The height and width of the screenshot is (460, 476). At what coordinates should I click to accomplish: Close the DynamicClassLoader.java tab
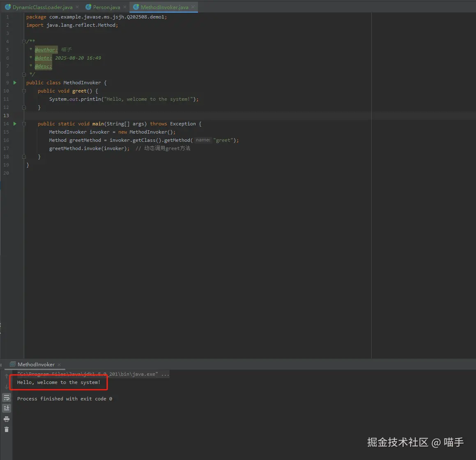(77, 7)
